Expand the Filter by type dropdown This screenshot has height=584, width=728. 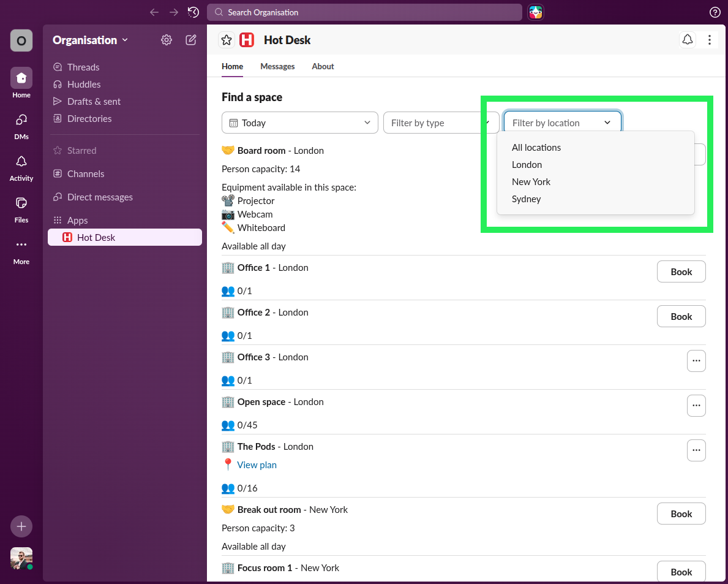point(435,123)
